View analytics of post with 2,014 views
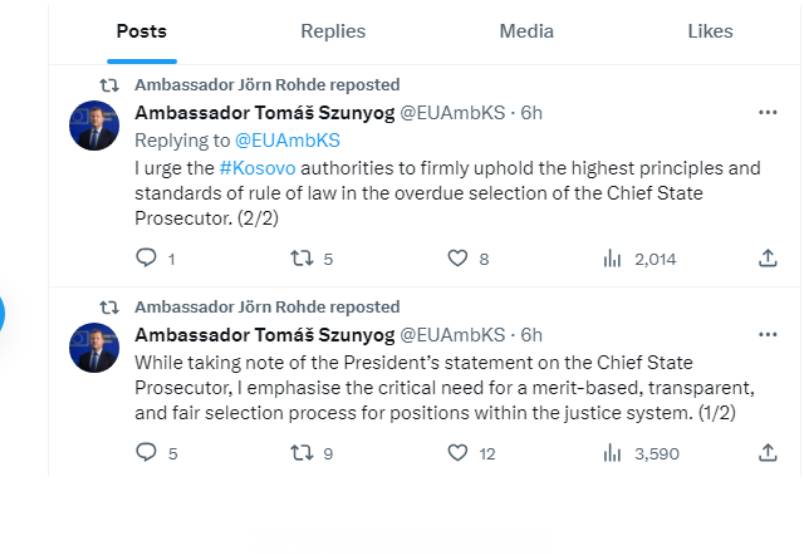Image resolution: width=803 pixels, height=554 pixels. click(612, 259)
